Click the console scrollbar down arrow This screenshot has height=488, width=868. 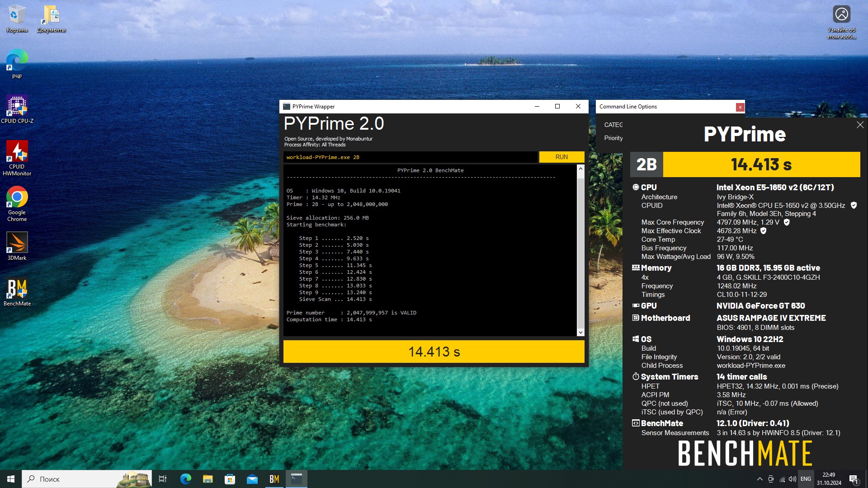click(580, 333)
